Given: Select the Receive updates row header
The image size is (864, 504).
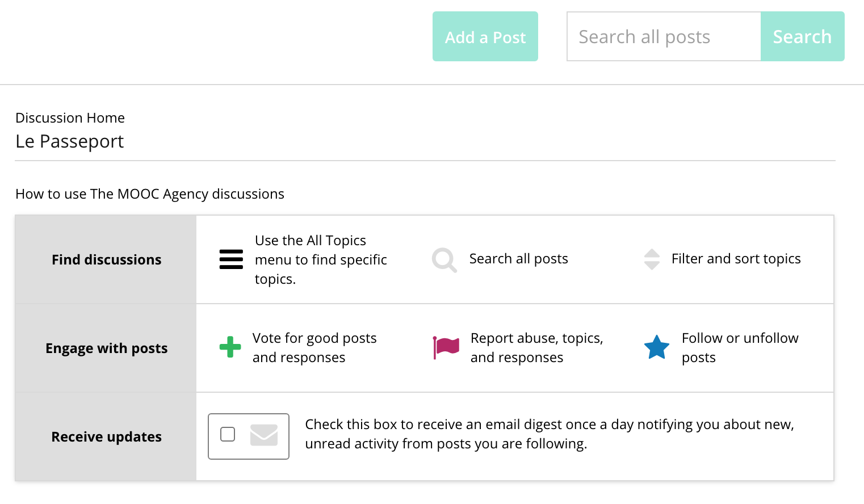Looking at the screenshot, I should point(106,437).
